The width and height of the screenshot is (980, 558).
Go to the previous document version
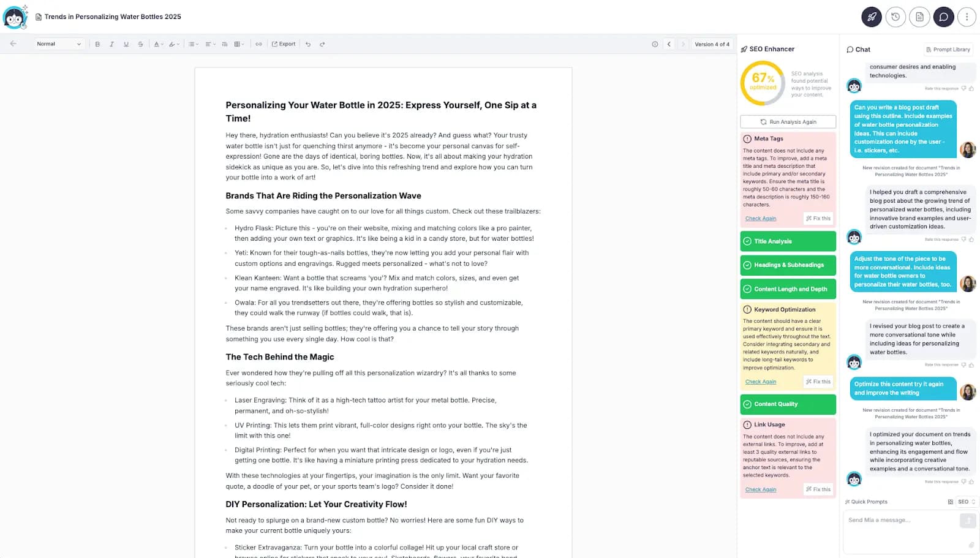point(669,44)
